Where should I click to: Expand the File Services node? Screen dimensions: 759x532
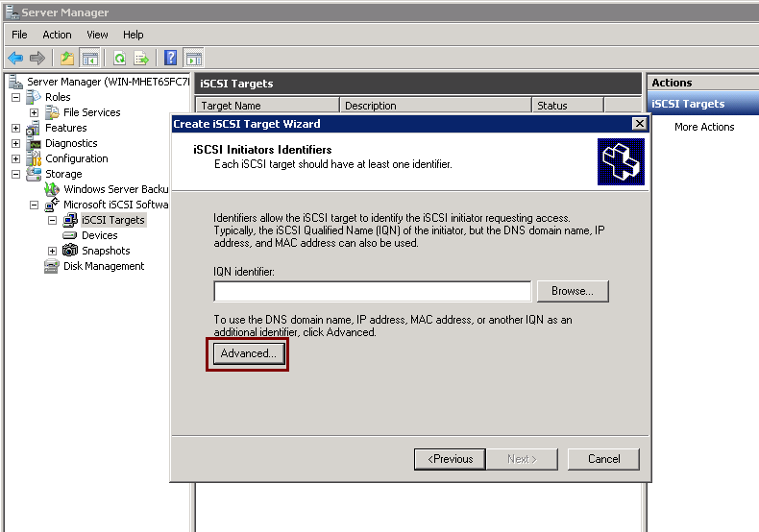pyautogui.click(x=35, y=112)
